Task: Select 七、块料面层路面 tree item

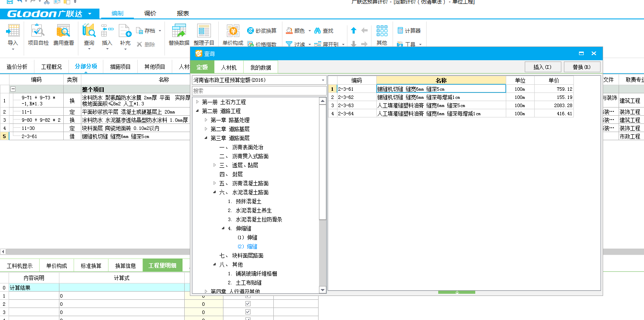Action: point(241,255)
